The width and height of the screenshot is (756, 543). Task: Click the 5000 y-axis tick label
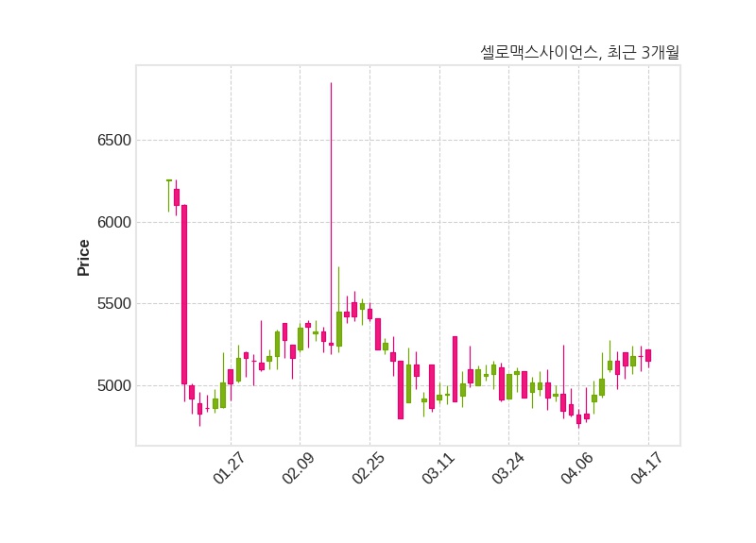click(114, 386)
